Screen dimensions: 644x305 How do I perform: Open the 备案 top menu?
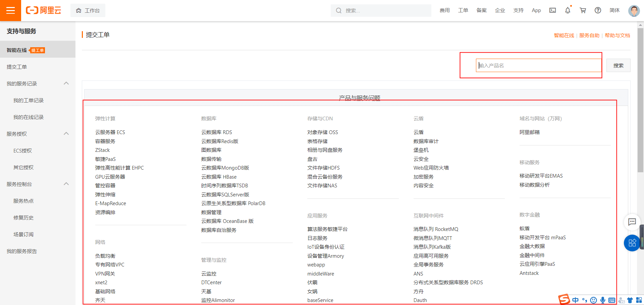[x=482, y=10]
